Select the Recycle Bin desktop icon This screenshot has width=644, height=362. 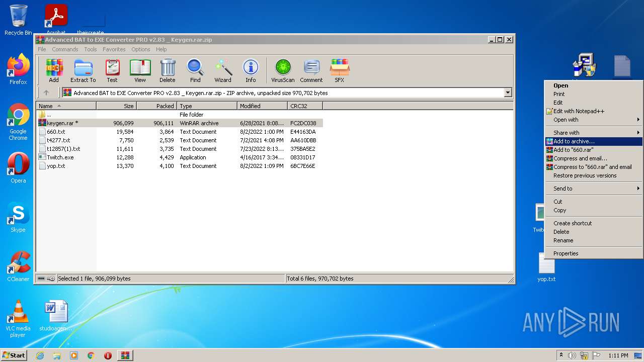pos(18,20)
